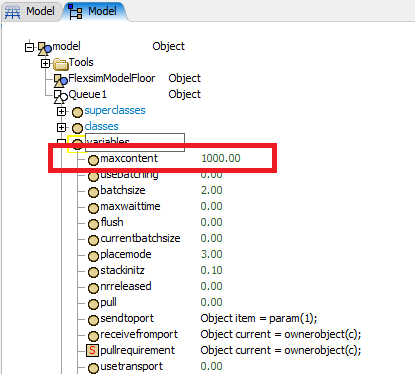Click the receivefromport node icon
This screenshot has height=374, width=415.
coord(93,335)
